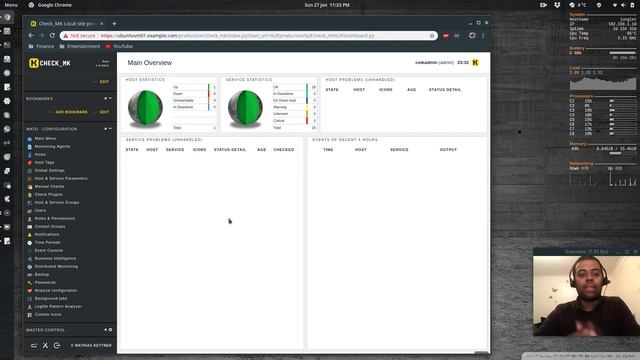Viewport: 640px width, 360px height.
Task: Click the Roles & Permissions icon
Action: (x=29, y=219)
